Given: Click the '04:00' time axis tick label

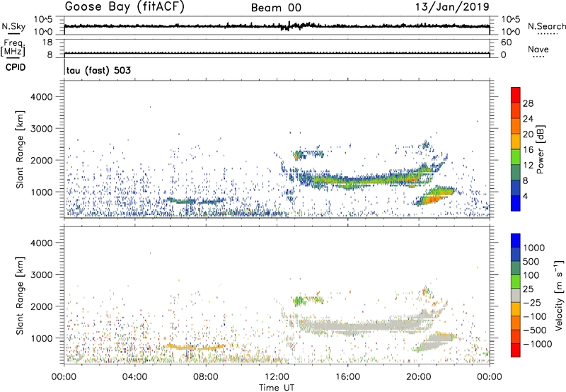Looking at the screenshot, I should coord(135,377).
